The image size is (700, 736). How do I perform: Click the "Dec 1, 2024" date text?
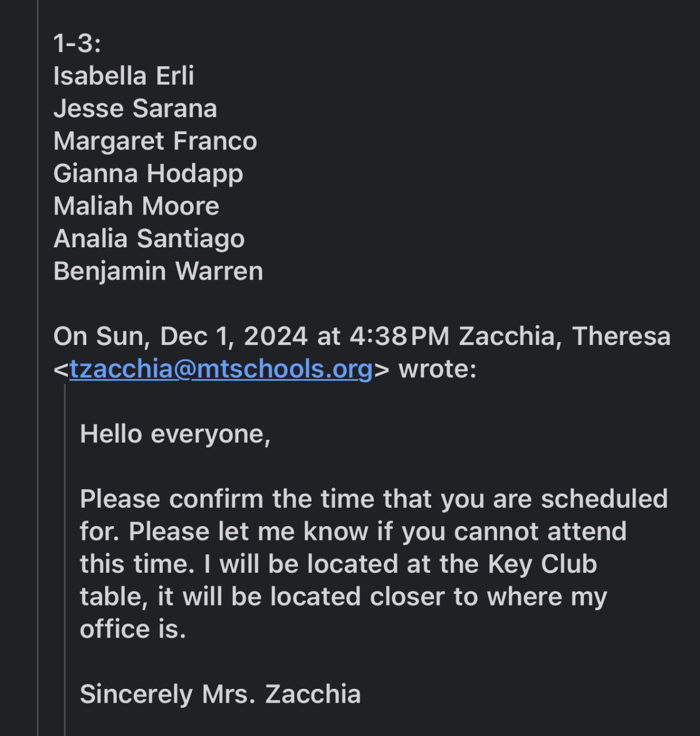[x=234, y=336]
